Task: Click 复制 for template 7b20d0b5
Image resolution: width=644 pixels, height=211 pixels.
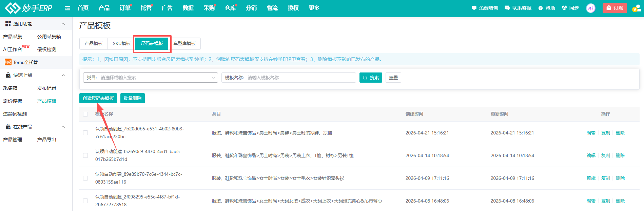Action: point(606,133)
